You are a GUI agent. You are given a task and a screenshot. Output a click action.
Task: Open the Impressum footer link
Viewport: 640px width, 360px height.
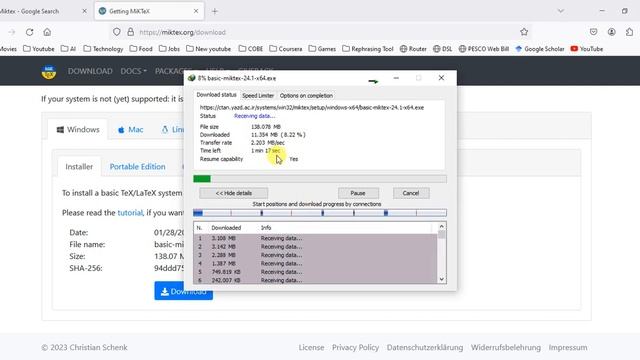568,347
